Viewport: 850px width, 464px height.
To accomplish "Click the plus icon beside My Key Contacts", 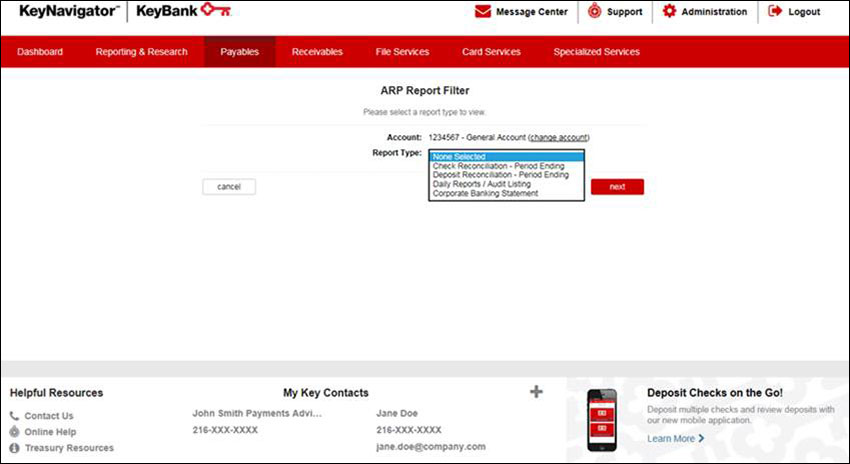I will [x=536, y=392].
